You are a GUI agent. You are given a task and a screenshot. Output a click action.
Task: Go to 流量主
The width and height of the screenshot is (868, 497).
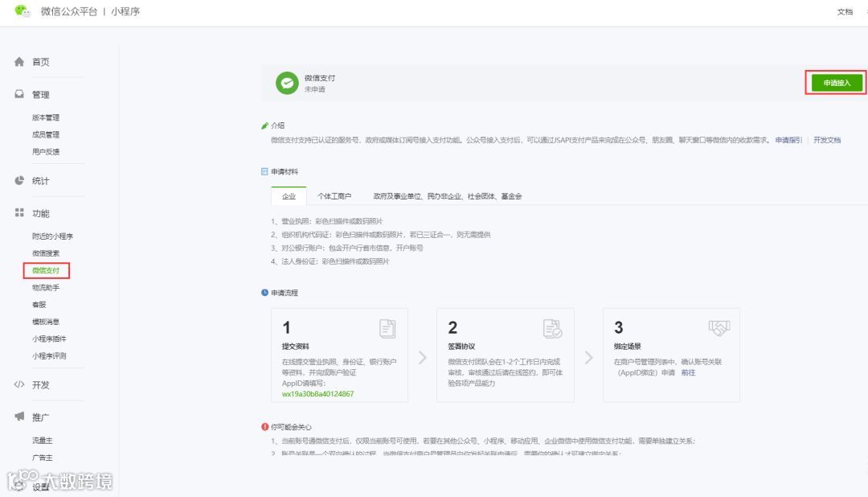point(42,441)
